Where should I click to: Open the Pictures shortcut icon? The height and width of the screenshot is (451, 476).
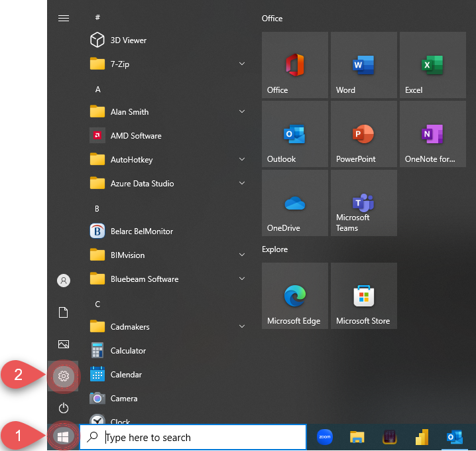tap(64, 344)
